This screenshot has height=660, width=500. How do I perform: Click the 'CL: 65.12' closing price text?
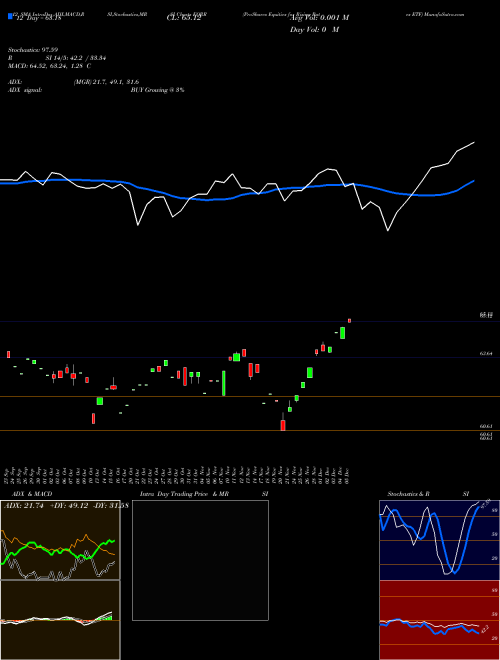pos(184,19)
